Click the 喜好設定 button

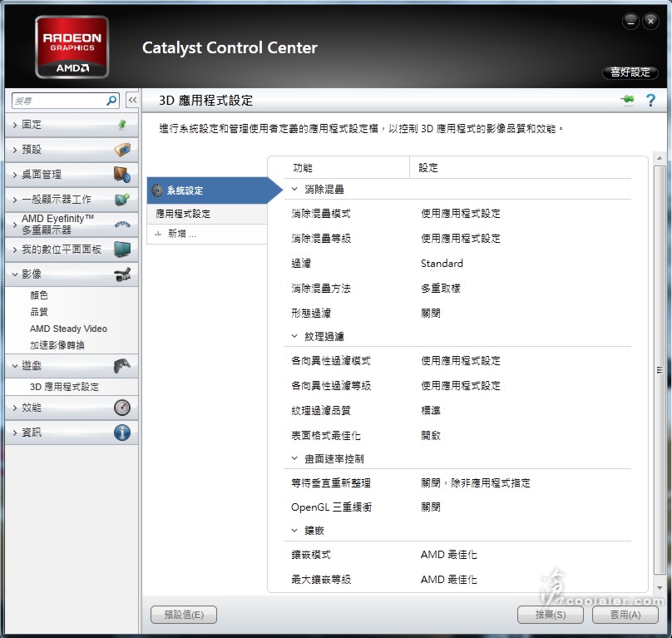point(630,72)
